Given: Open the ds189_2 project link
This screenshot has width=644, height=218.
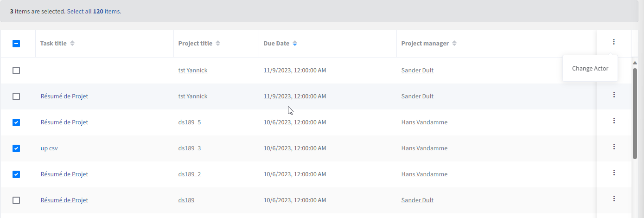Looking at the screenshot, I should pyautogui.click(x=189, y=174).
